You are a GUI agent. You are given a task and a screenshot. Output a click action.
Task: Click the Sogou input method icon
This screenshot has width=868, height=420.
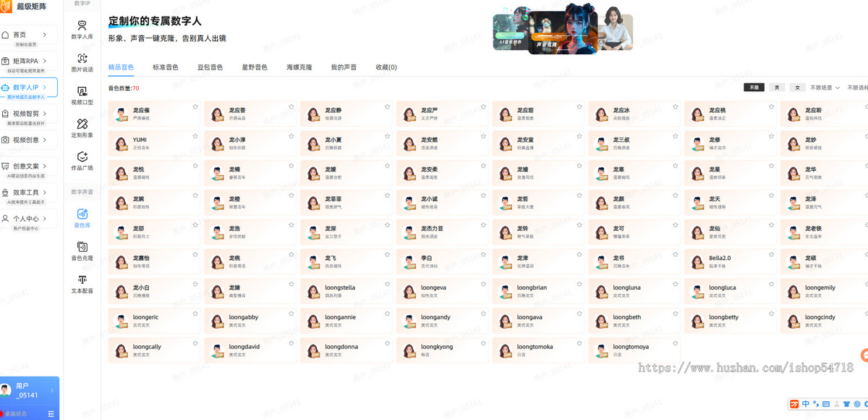(793, 404)
